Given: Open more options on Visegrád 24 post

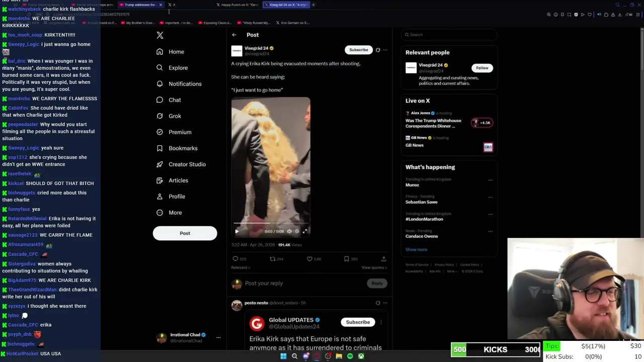Looking at the screenshot, I should point(385,50).
